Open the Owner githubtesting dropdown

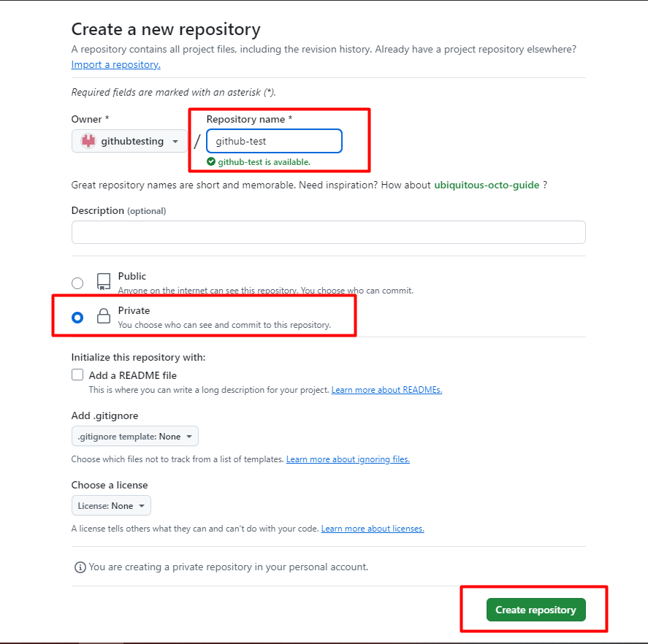point(129,141)
